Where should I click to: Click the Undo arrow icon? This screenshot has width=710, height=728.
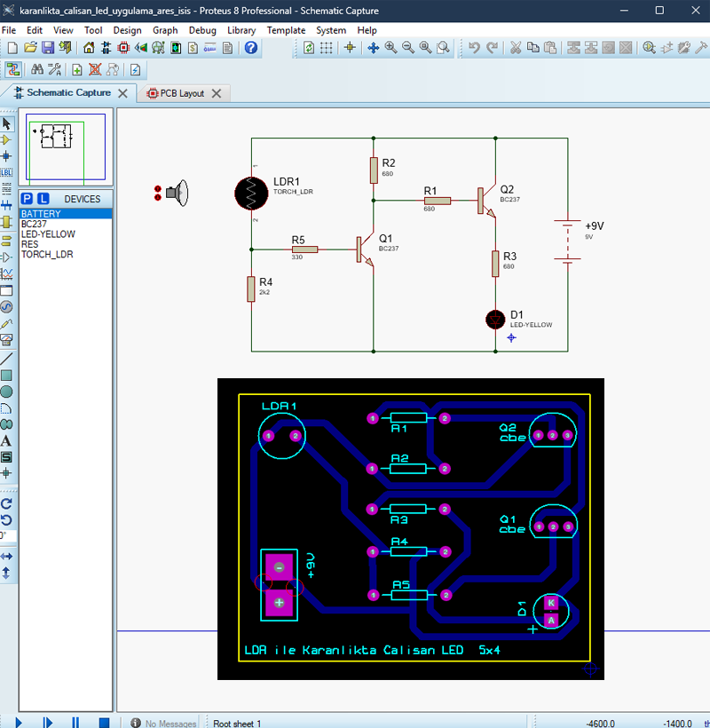click(474, 48)
